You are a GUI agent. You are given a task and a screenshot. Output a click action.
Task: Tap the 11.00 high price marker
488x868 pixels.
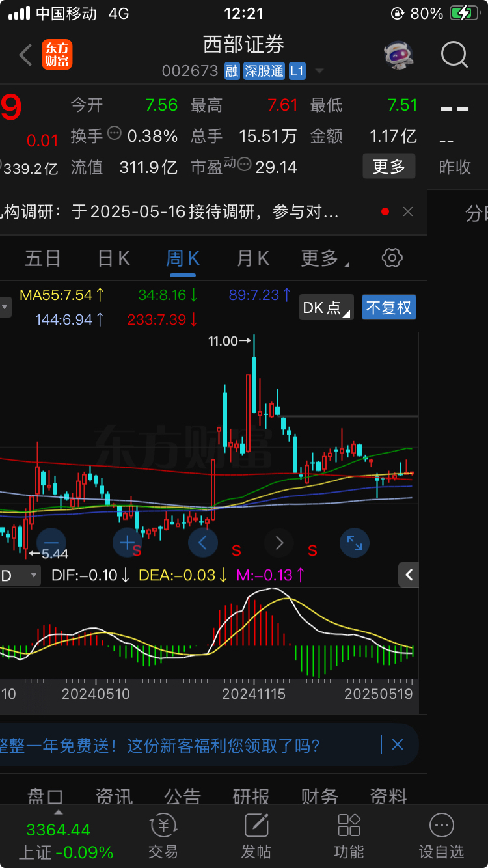point(229,340)
